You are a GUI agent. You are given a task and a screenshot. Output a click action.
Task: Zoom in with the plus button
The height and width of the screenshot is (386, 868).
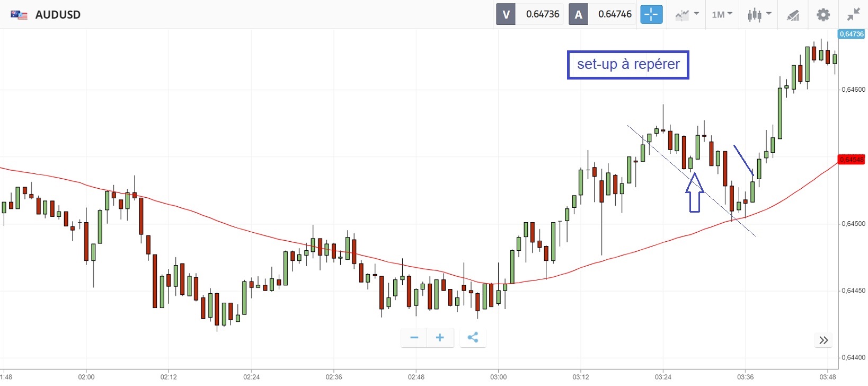point(440,338)
